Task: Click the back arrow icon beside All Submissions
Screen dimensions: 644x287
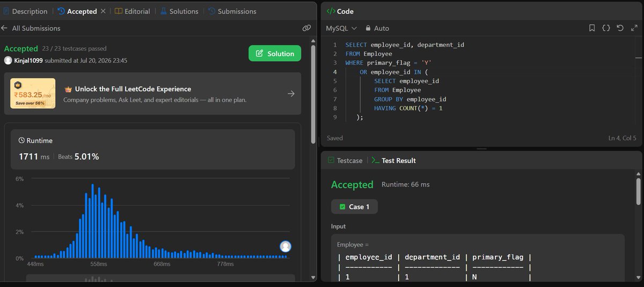Action: 4,28
